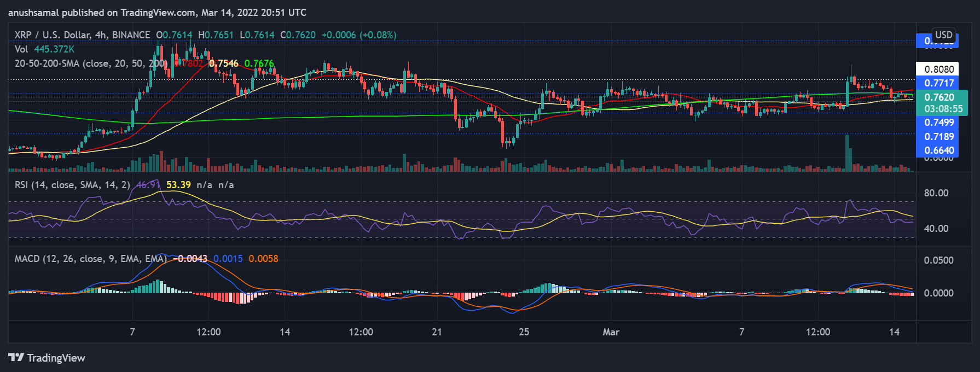The image size is (980, 372).
Task: Click the green 0.7676 SMA value
Action: [259, 63]
